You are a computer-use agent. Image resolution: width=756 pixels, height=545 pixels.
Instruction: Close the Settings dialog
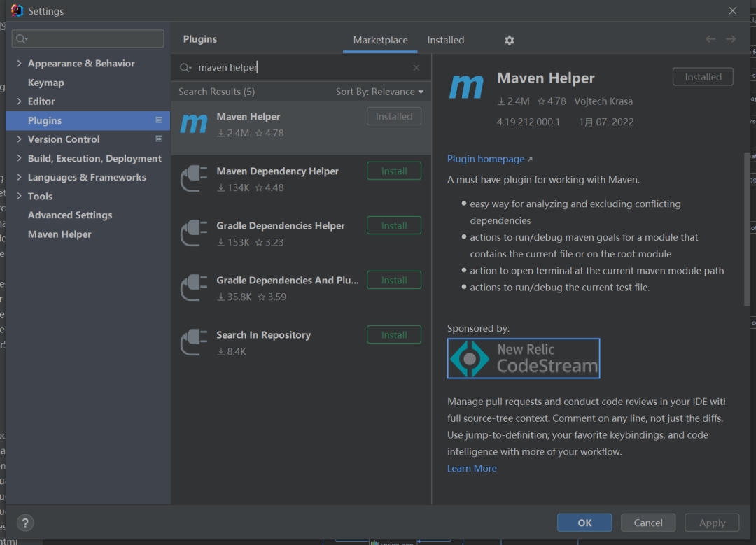click(732, 10)
